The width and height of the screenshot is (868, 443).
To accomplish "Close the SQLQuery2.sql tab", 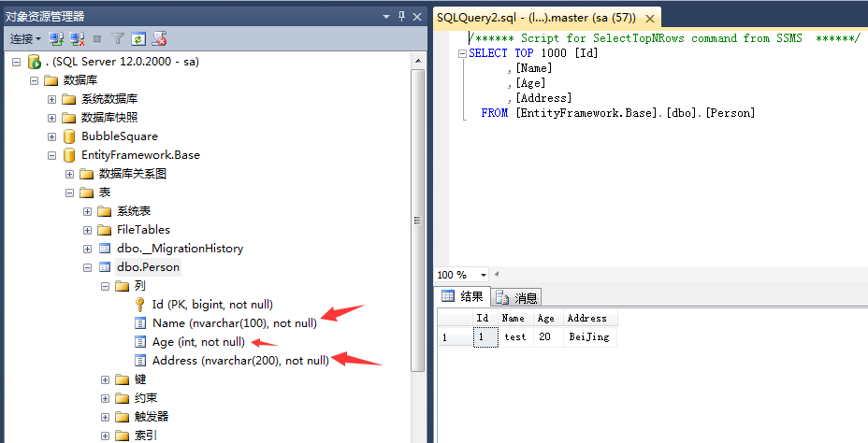I will (650, 19).
